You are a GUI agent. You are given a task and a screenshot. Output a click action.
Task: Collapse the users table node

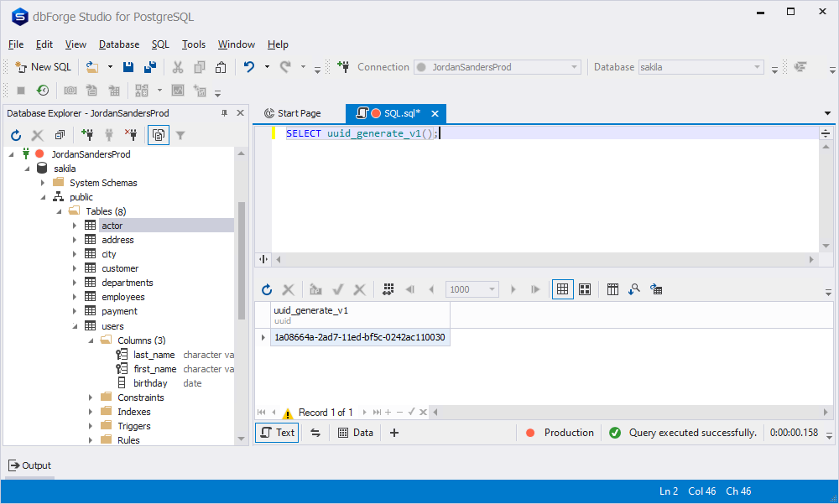75,326
